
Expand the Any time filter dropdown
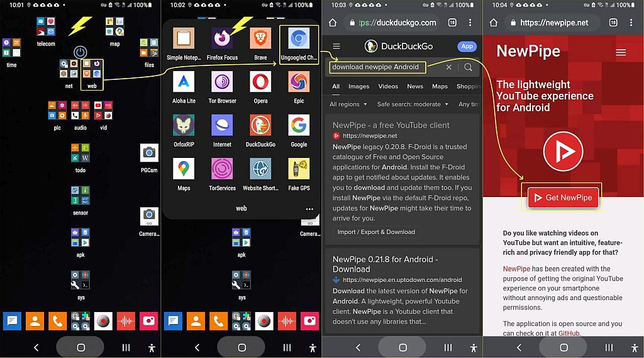tap(469, 104)
